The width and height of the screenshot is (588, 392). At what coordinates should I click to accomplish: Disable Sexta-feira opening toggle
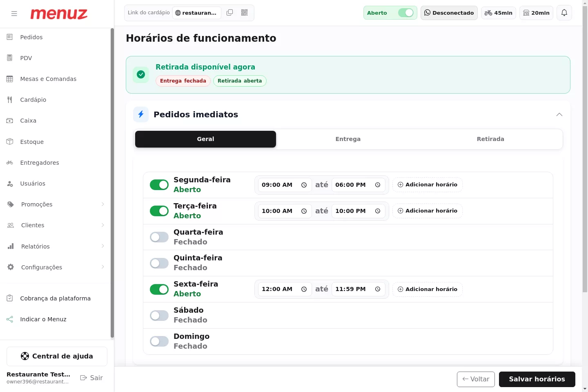[159, 289]
